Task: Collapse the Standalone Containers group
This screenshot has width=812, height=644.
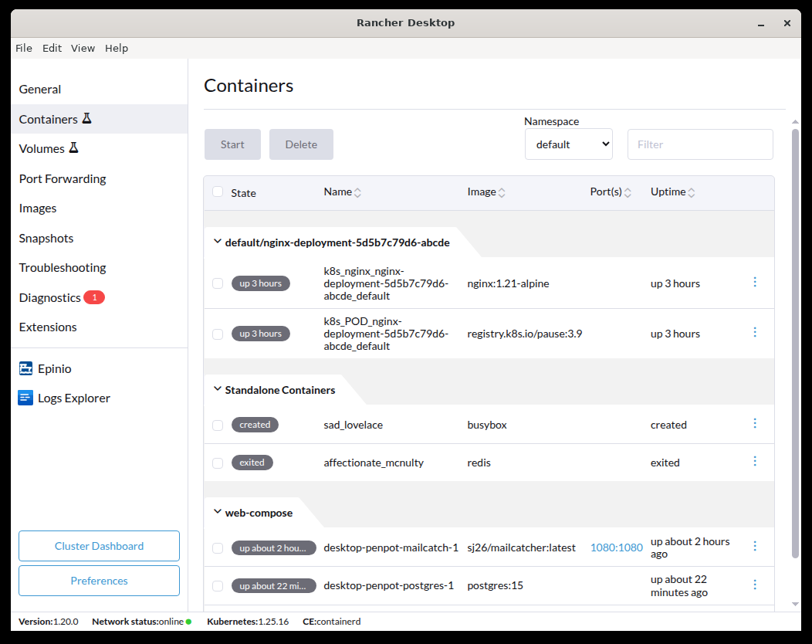Action: point(217,390)
